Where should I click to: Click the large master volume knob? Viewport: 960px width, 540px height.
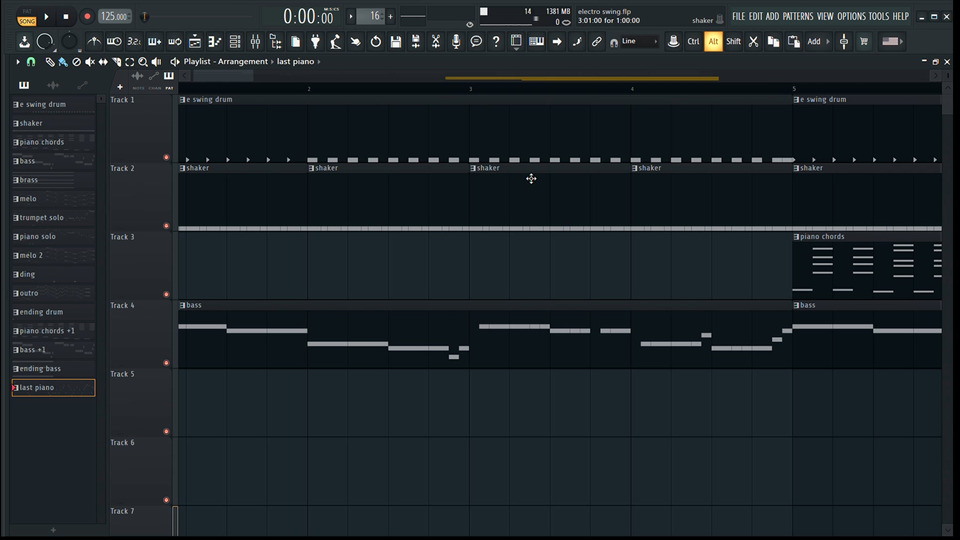coord(45,41)
